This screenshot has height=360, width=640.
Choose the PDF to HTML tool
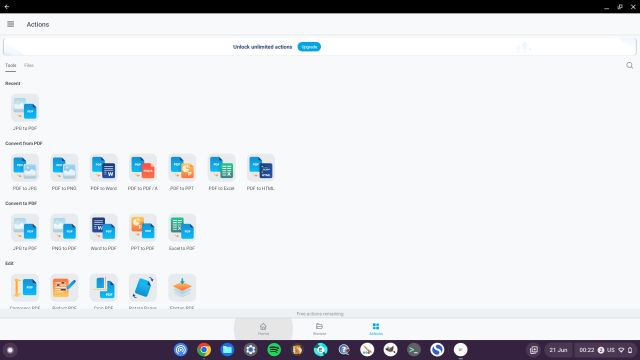click(x=260, y=172)
